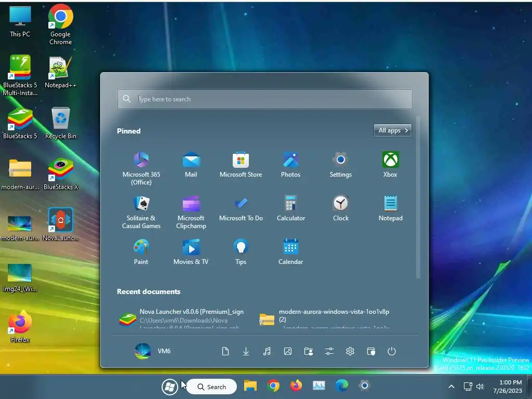Open recent modern-aurora-windows-vista-1oo1v8p (2) folder
The image size is (532, 399).
click(x=326, y=318)
